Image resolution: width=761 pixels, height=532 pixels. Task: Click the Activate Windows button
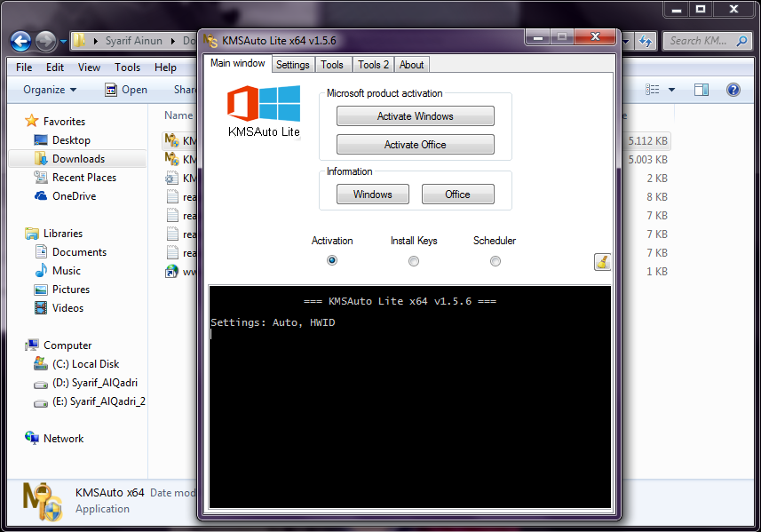pyautogui.click(x=416, y=116)
